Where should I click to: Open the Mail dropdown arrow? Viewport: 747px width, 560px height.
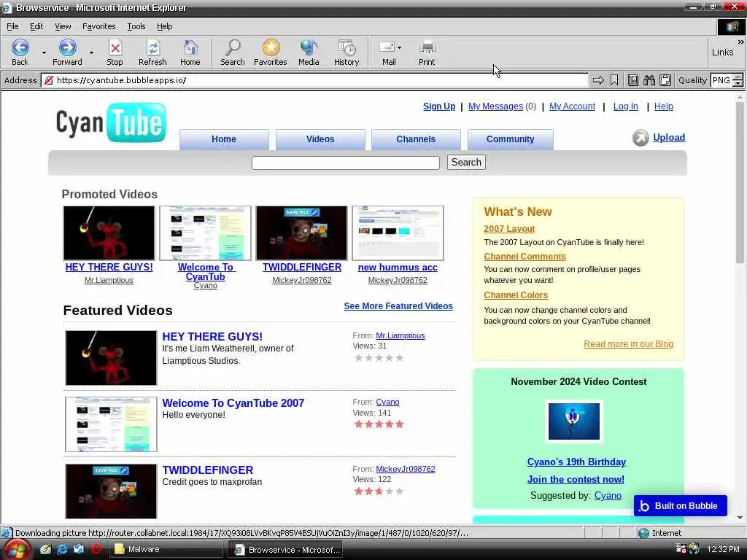click(399, 47)
